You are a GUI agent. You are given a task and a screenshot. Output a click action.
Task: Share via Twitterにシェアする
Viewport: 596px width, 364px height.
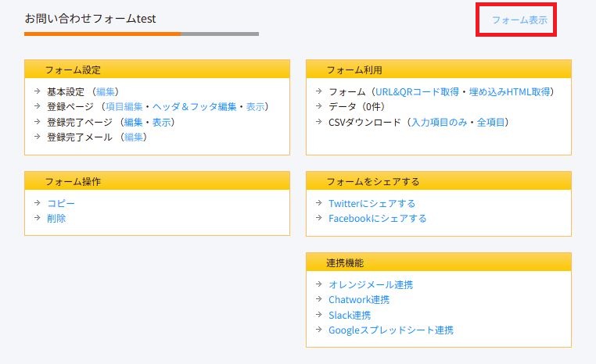click(372, 203)
